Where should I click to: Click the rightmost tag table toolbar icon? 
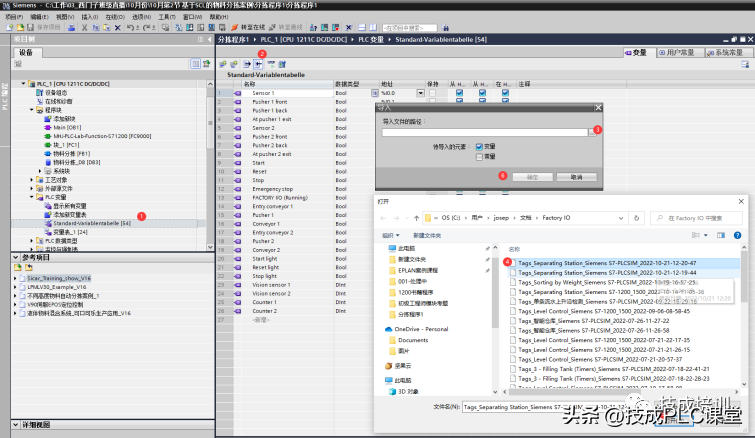coord(282,64)
